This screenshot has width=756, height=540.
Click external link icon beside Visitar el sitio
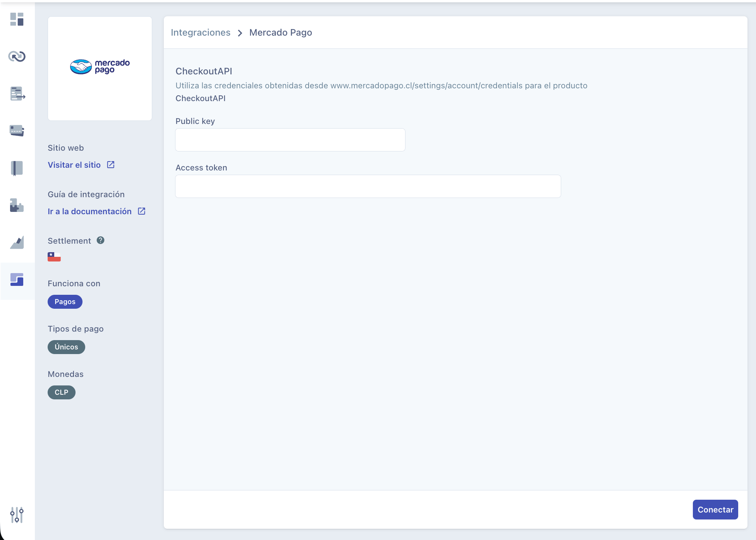[x=111, y=165]
